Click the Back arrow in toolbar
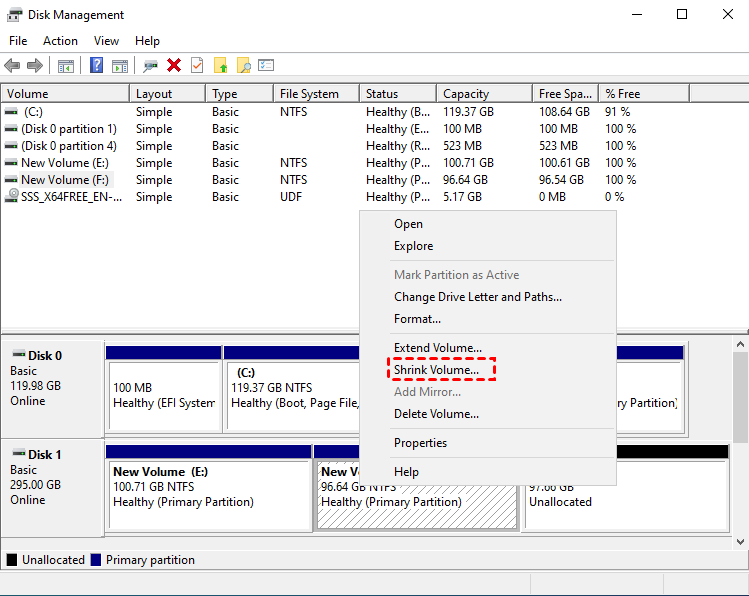This screenshot has width=749, height=596. pyautogui.click(x=12, y=66)
